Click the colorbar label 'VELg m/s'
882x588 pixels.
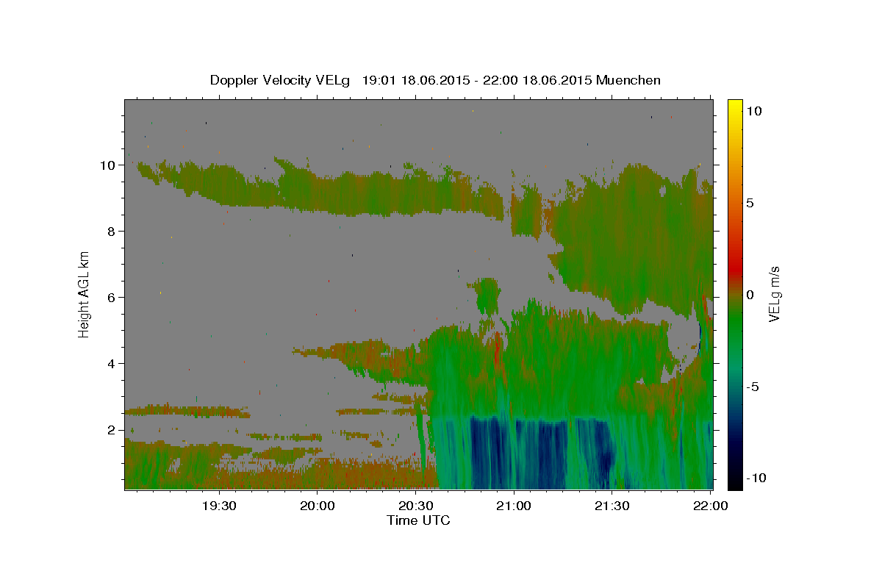[775, 294]
